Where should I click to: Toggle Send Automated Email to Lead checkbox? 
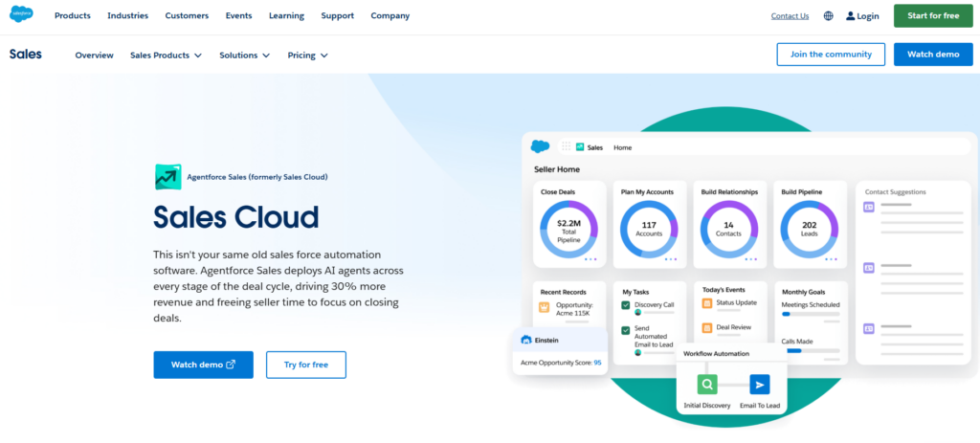[625, 330]
